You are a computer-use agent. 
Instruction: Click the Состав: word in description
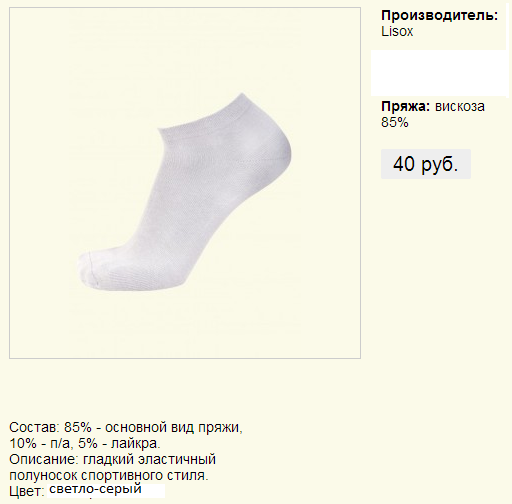coord(34,427)
